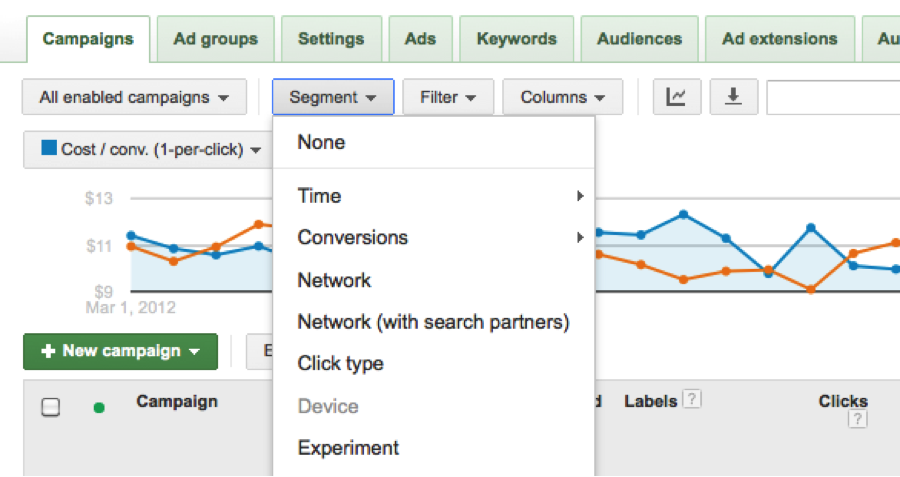
Task: Expand the Columns dropdown
Action: click(x=563, y=98)
